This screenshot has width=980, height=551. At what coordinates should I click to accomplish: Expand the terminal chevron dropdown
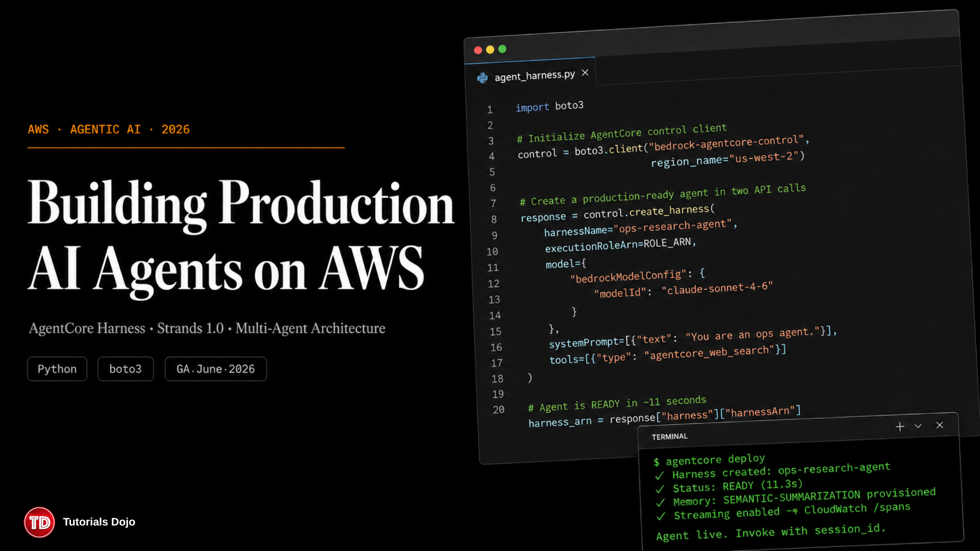pos(918,426)
